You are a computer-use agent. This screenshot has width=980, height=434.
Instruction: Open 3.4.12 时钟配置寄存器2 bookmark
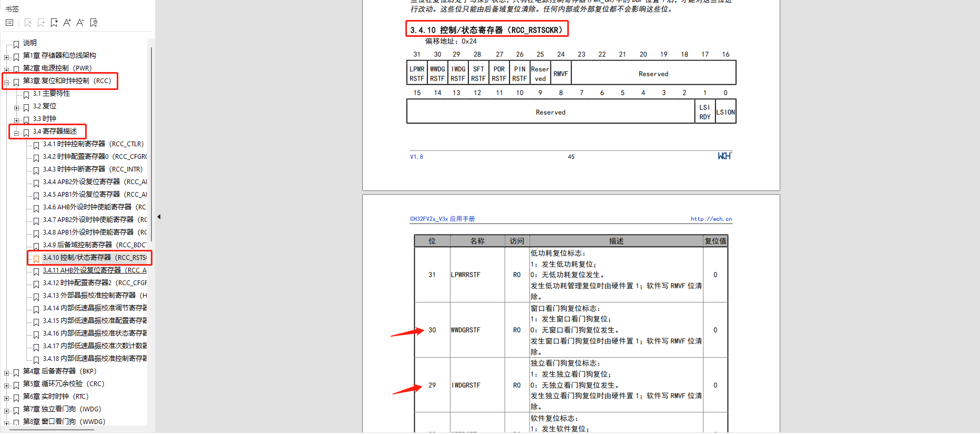[x=95, y=282]
